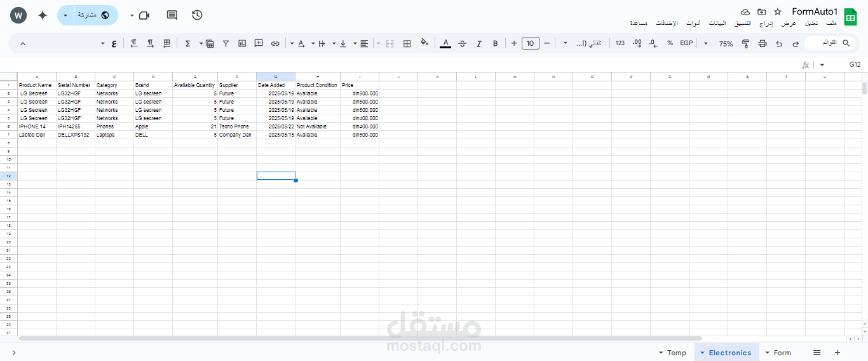This screenshot has width=868, height=361.
Task: Click the مشاركة share button
Action: [x=96, y=15]
